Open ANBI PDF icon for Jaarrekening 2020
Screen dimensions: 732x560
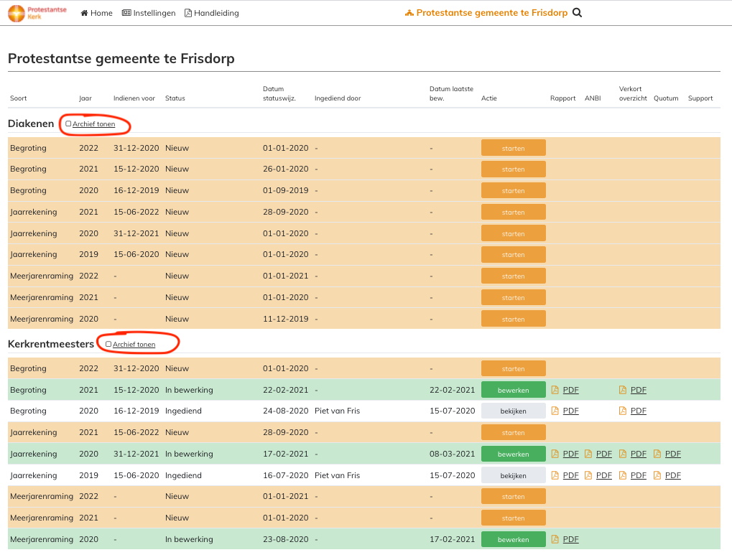[588, 454]
